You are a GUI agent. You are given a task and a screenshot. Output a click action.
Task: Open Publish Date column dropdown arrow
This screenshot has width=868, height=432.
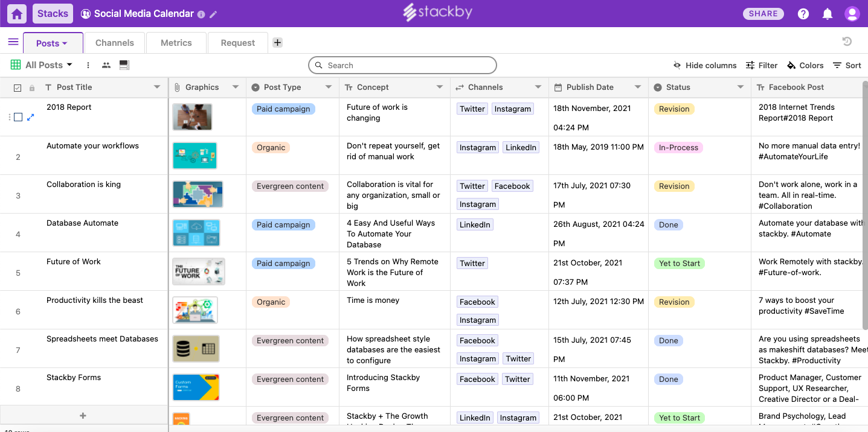tap(638, 87)
